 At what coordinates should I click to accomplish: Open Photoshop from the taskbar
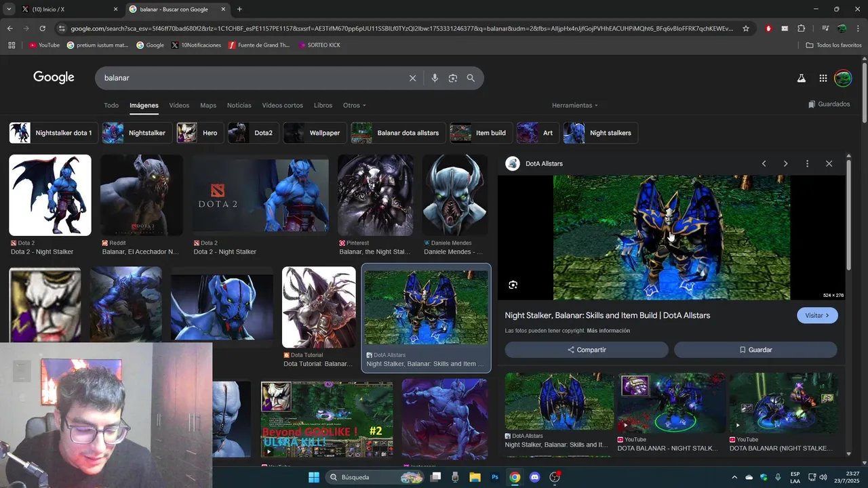pyautogui.click(x=495, y=477)
